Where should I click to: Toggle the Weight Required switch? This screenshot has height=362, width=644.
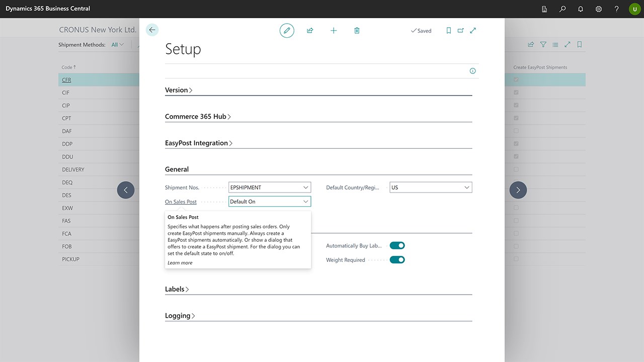397,260
